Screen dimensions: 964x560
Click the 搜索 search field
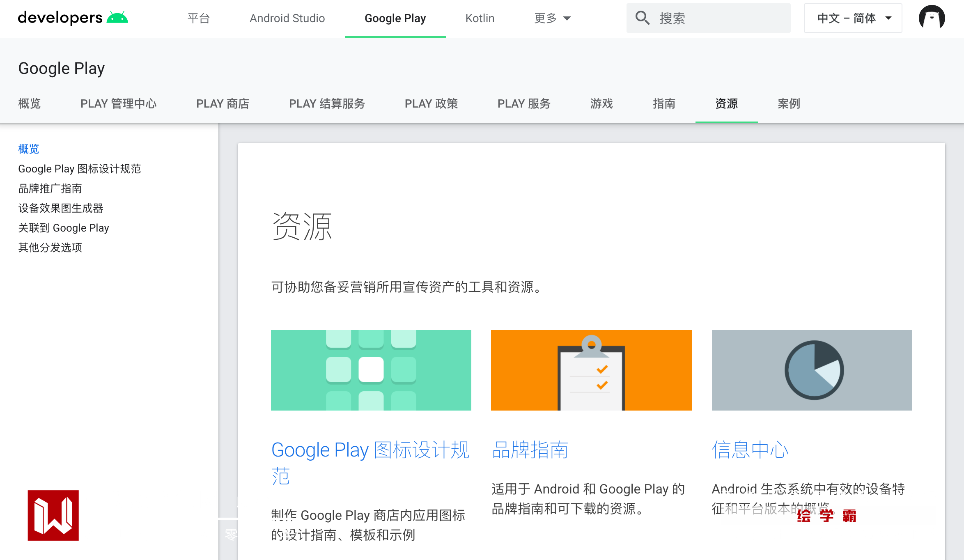[x=709, y=18]
